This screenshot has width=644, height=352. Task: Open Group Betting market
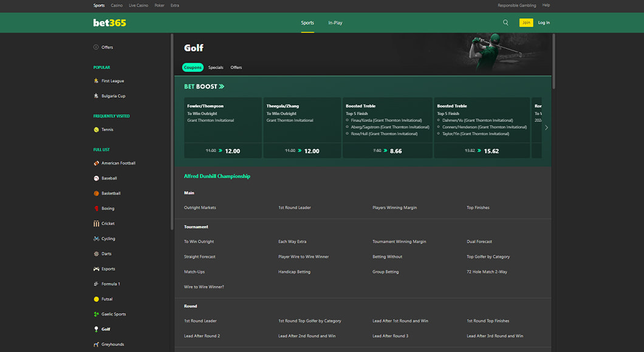[x=386, y=272]
